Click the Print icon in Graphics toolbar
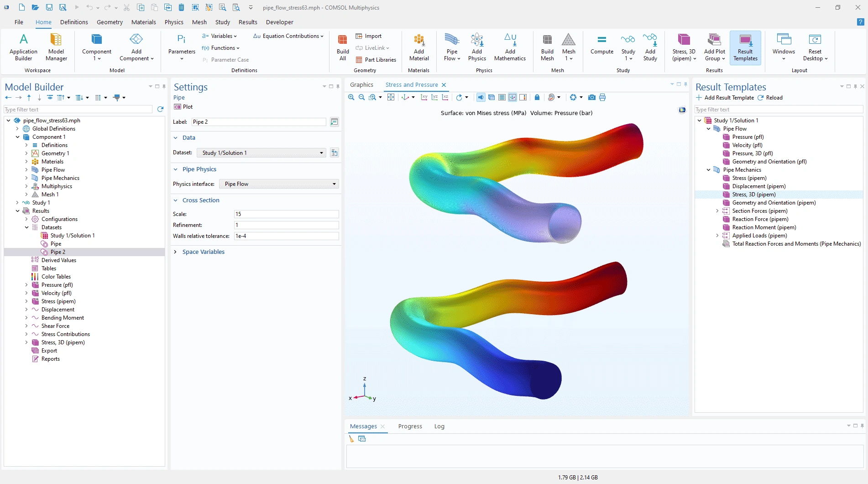The height and width of the screenshot is (484, 868). coord(602,97)
